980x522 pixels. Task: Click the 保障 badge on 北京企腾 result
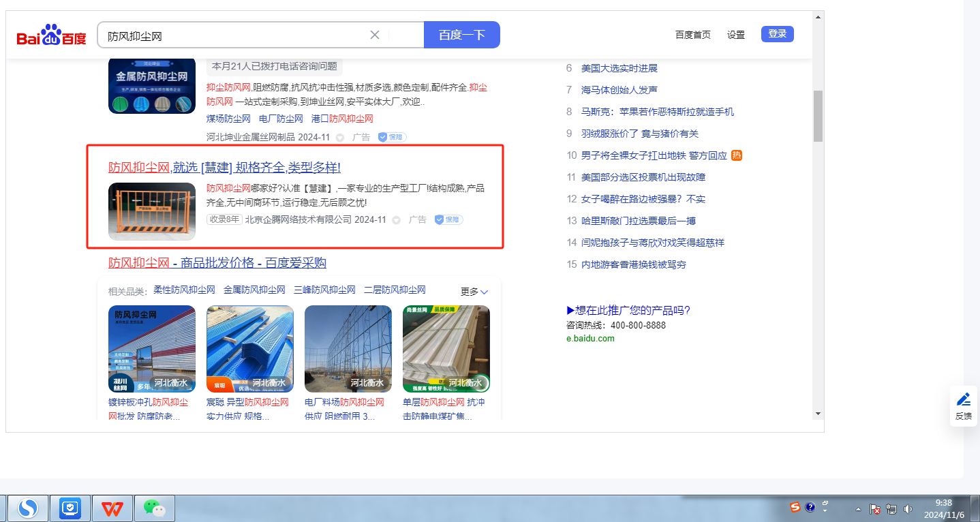[x=449, y=219]
